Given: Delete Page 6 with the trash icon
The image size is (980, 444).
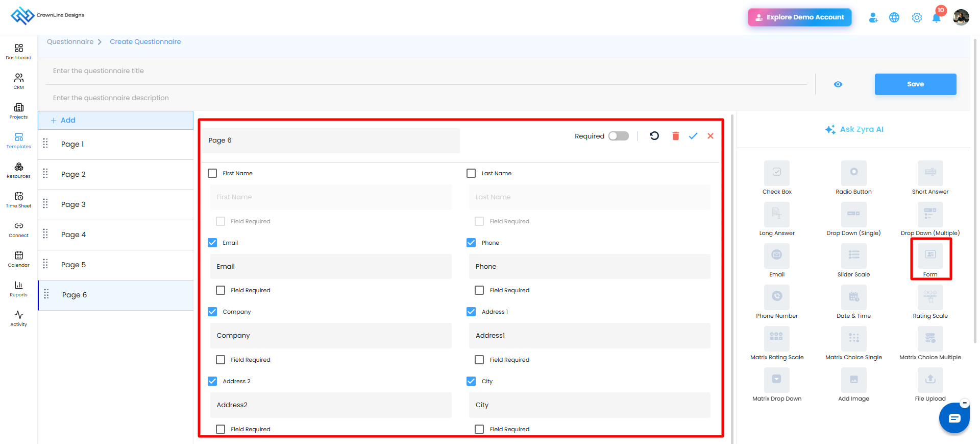Looking at the screenshot, I should 675,136.
